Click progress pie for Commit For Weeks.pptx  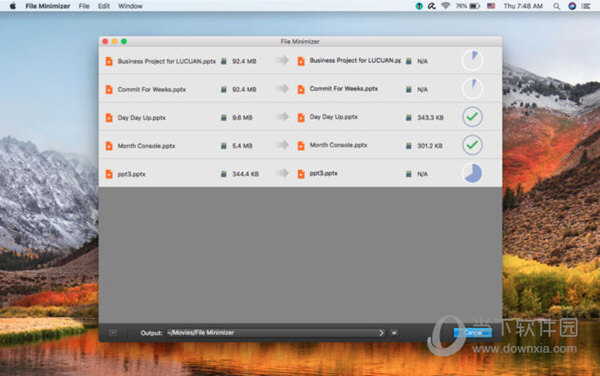coord(472,88)
